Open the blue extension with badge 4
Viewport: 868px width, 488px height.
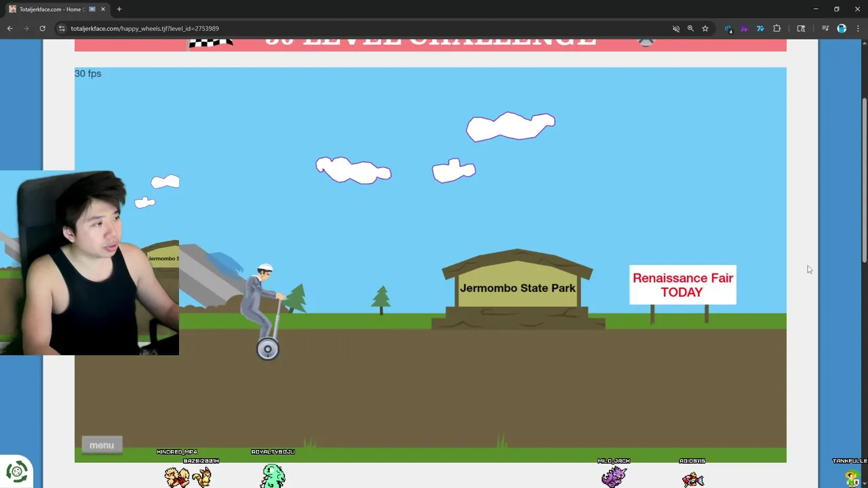coord(728,28)
